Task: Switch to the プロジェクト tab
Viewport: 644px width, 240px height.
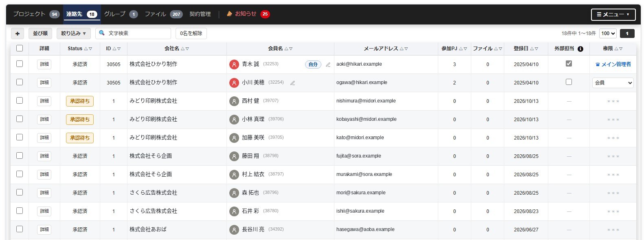Action: (36, 14)
